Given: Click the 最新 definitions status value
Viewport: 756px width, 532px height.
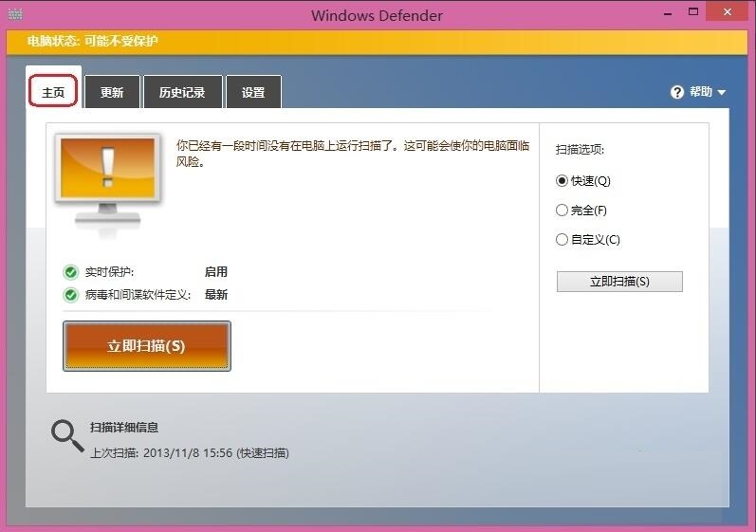Looking at the screenshot, I should pos(215,294).
